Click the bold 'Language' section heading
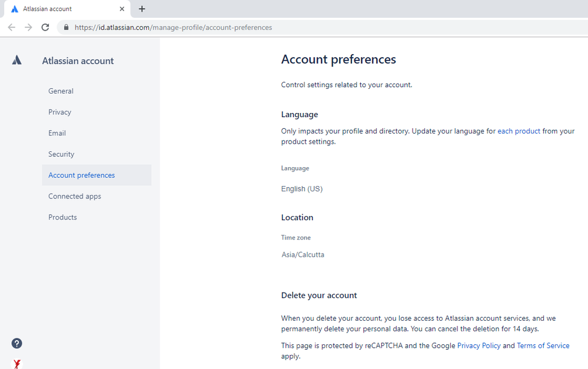The width and height of the screenshot is (588, 369). coord(299,114)
